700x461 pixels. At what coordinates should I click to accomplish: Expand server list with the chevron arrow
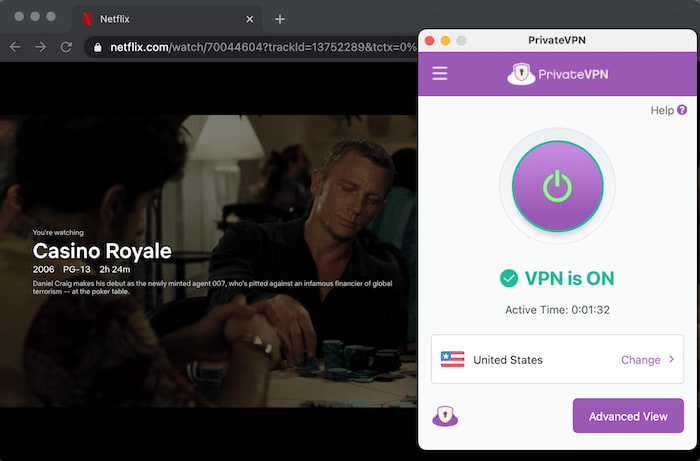click(x=671, y=359)
